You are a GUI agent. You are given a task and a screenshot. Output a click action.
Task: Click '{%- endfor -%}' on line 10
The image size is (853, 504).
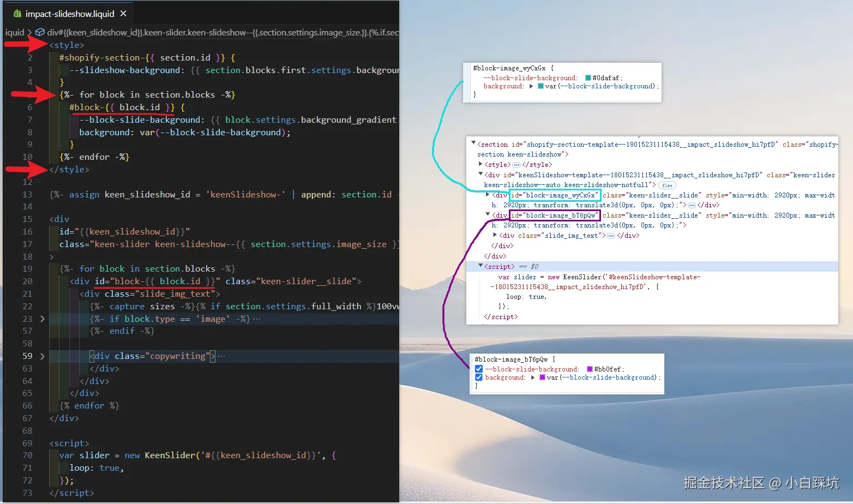tap(94, 157)
